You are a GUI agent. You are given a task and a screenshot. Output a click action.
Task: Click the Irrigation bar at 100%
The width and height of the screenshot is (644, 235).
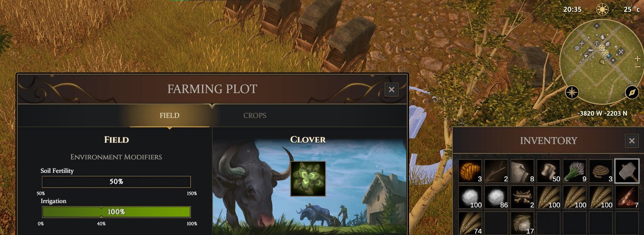116,212
